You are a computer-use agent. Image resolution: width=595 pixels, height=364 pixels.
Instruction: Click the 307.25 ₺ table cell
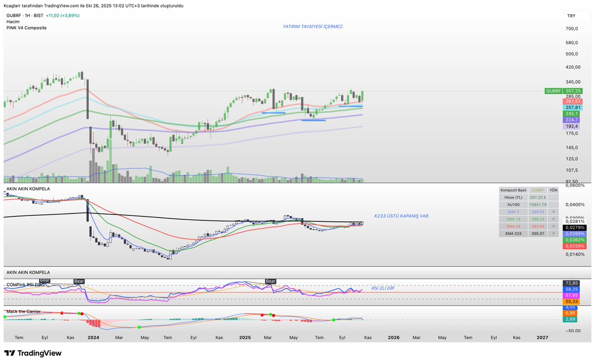pyautogui.click(x=537, y=197)
